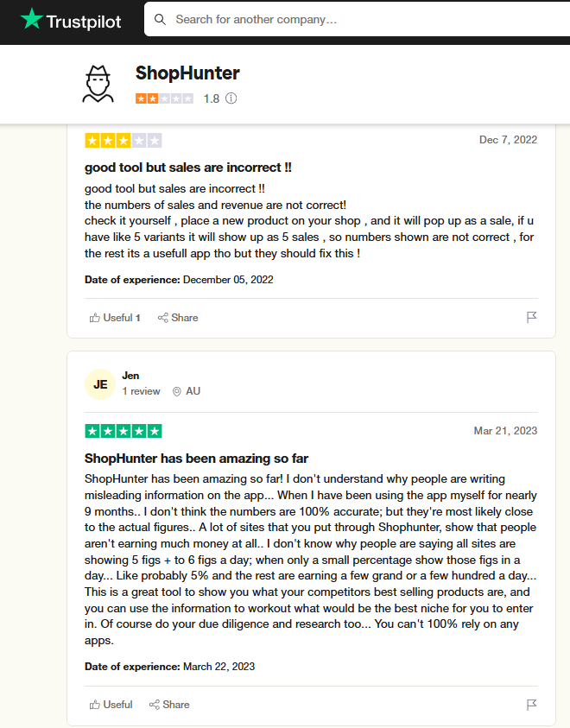Click Jen's AU location pin icon
The width and height of the screenshot is (570, 728).
coord(176,391)
